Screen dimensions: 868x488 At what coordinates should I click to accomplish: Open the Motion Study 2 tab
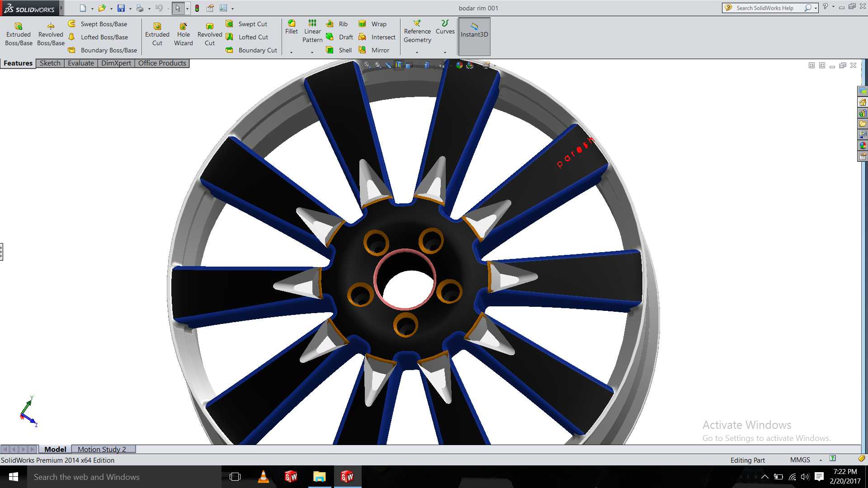click(102, 449)
